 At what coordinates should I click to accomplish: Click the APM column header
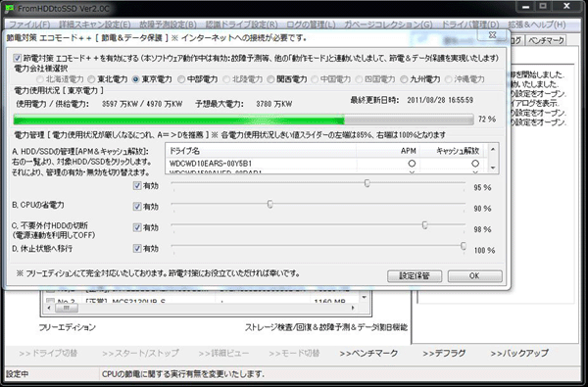tap(388, 151)
